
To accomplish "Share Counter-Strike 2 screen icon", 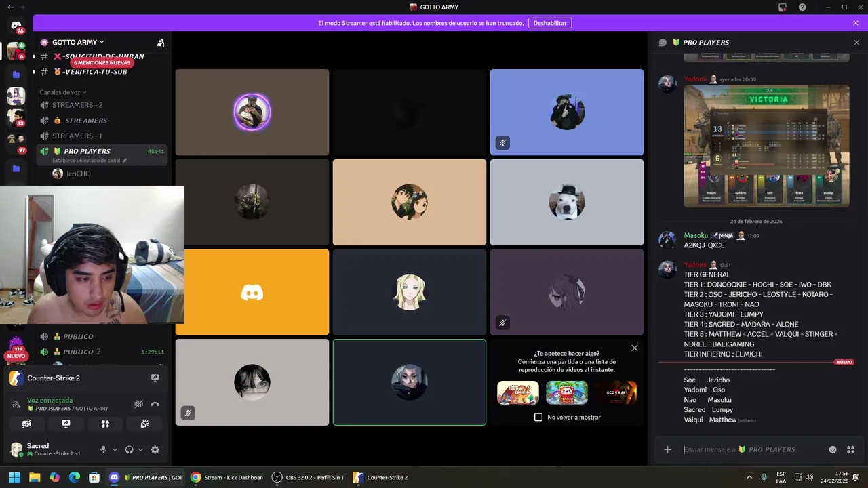I will click(155, 378).
